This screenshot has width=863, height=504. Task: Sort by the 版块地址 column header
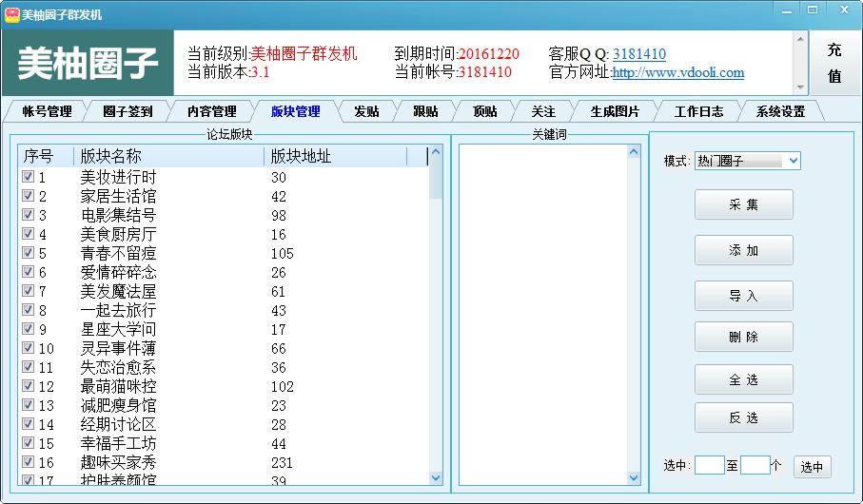(336, 156)
